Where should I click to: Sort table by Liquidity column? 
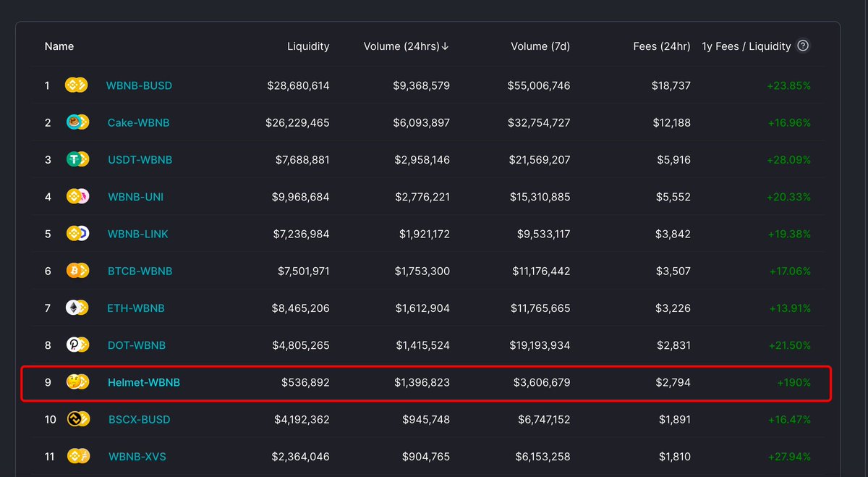tap(308, 46)
